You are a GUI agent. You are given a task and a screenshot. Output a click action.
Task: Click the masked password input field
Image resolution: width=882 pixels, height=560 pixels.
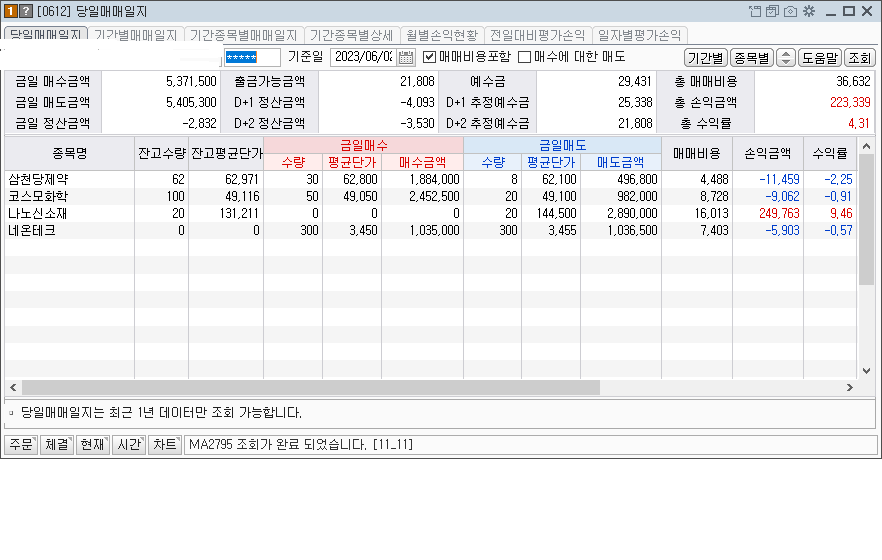252,57
